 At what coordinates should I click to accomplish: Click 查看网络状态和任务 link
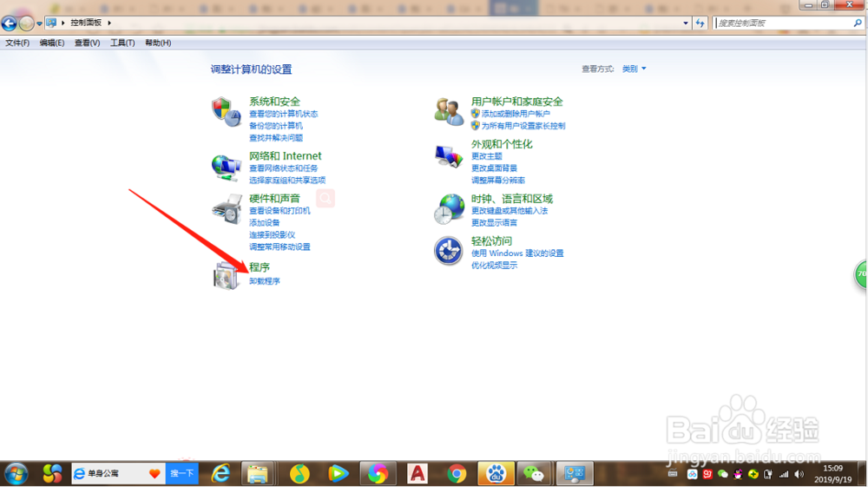click(284, 168)
